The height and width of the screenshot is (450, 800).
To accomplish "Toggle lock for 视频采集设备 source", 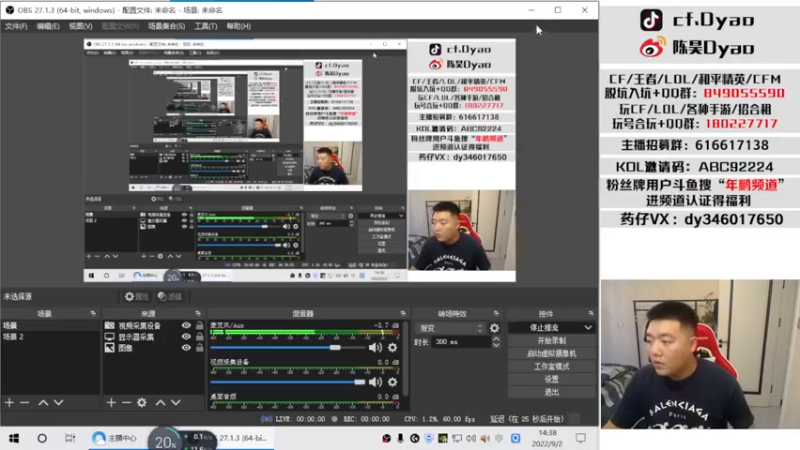I will pos(199,326).
